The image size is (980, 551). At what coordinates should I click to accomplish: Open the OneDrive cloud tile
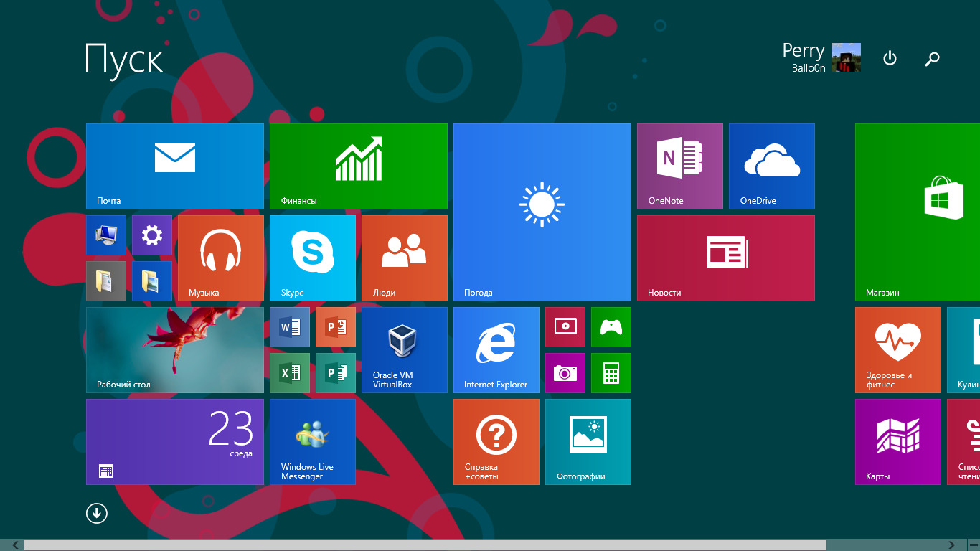[x=771, y=166]
